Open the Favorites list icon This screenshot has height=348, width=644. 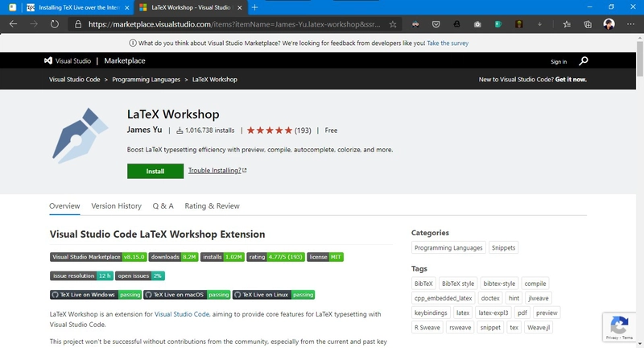click(567, 24)
